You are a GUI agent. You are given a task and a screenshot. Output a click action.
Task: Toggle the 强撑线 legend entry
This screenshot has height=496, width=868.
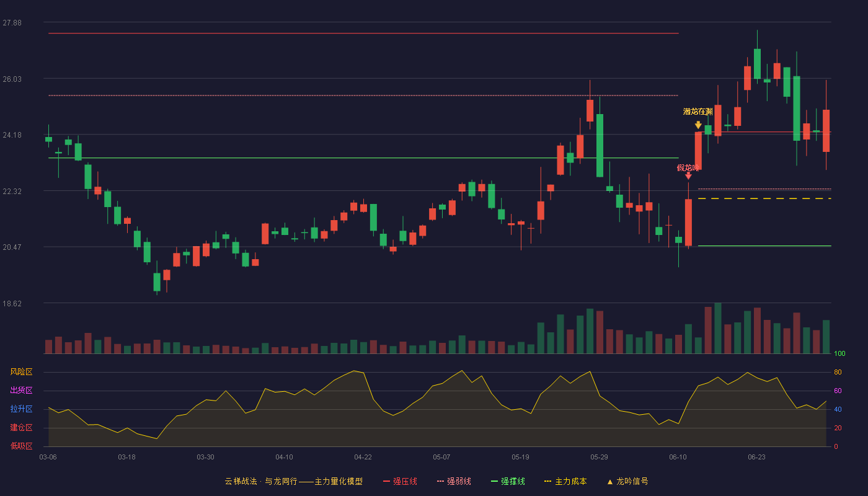pos(508,481)
